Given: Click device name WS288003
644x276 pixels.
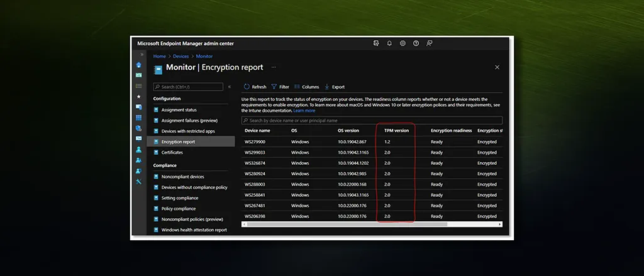Looking at the screenshot, I should tap(255, 184).
